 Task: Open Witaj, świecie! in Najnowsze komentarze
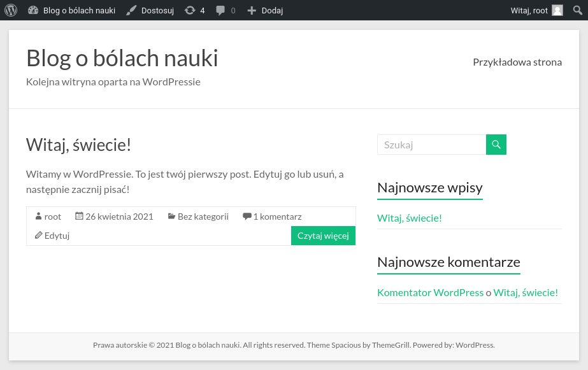click(526, 293)
